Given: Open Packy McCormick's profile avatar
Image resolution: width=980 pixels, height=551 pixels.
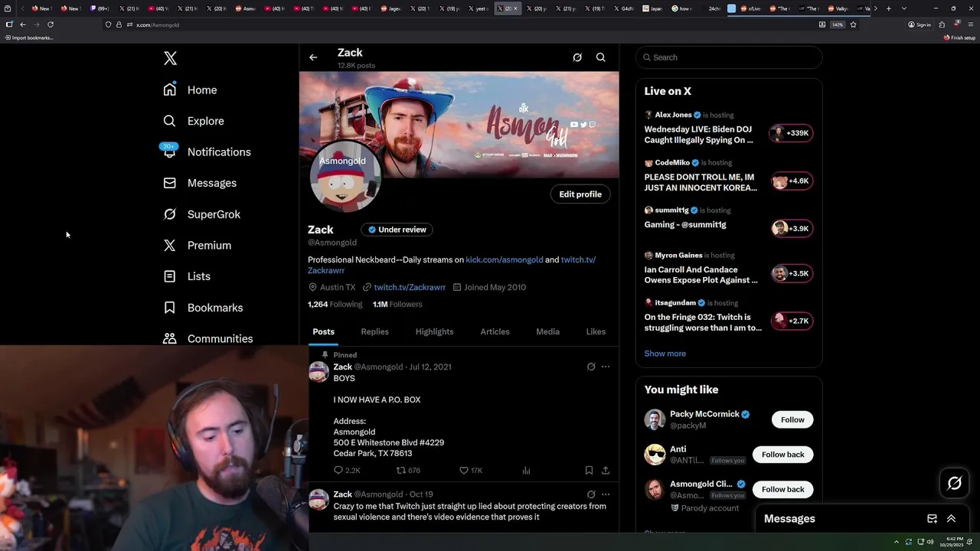Looking at the screenshot, I should point(655,419).
